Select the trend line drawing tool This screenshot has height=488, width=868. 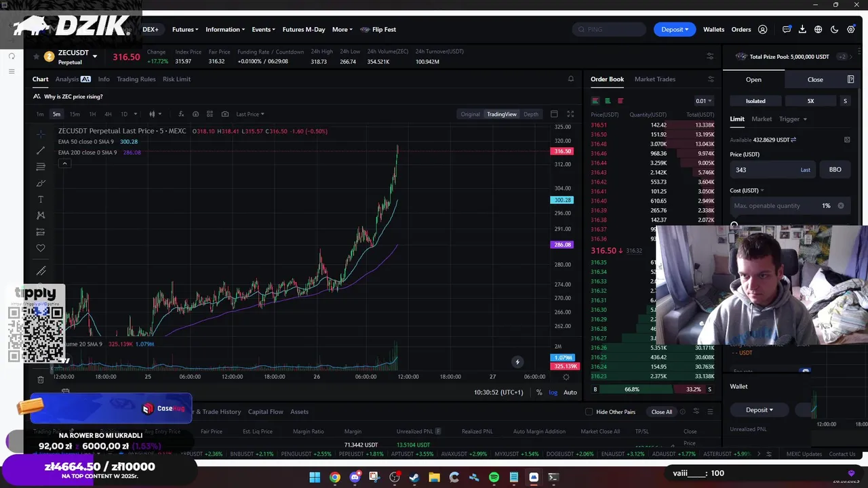click(41, 150)
